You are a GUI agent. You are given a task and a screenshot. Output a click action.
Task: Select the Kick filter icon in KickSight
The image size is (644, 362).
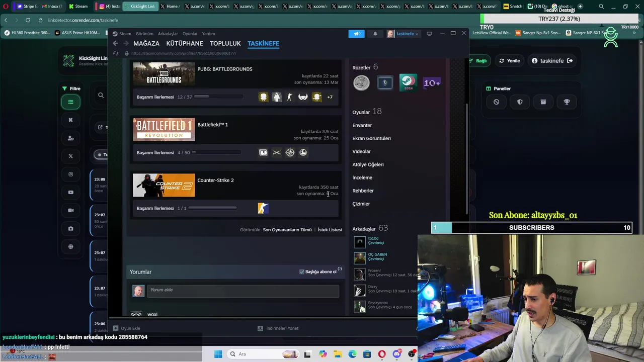click(x=70, y=120)
